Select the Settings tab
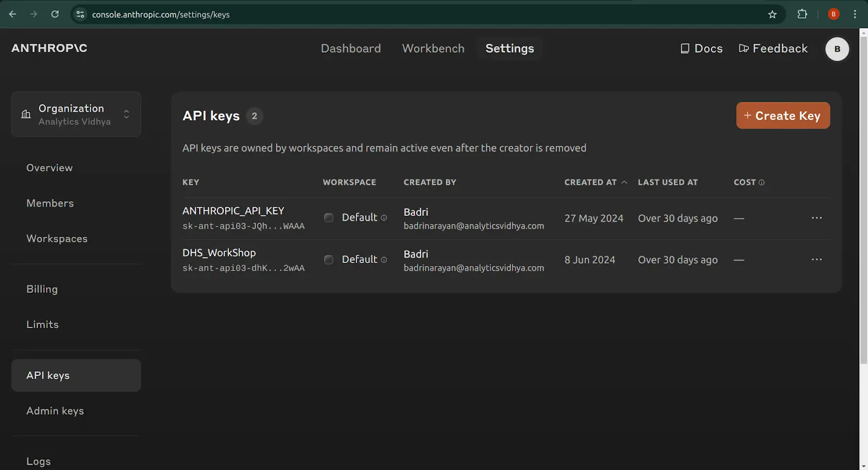Image resolution: width=868 pixels, height=470 pixels. pyautogui.click(x=510, y=48)
